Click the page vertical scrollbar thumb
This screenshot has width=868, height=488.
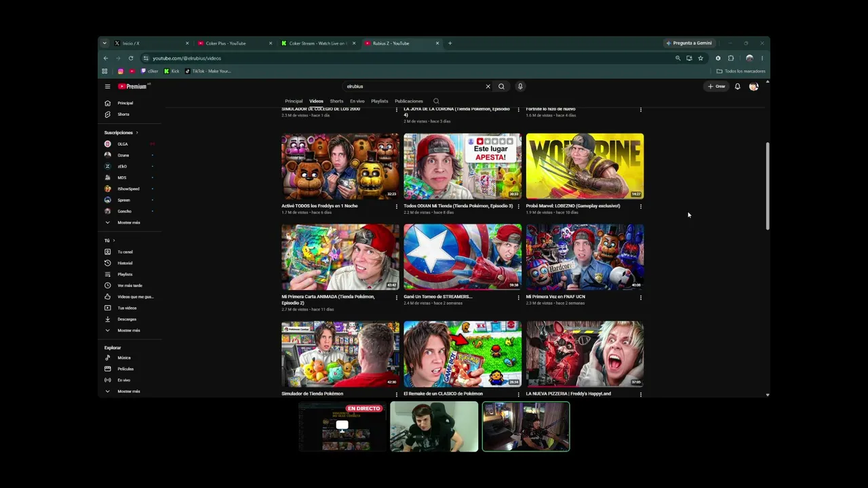(x=768, y=186)
